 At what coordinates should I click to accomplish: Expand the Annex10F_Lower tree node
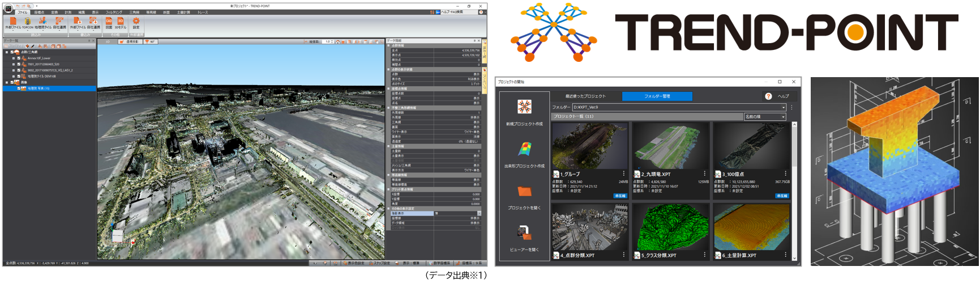tap(14, 58)
